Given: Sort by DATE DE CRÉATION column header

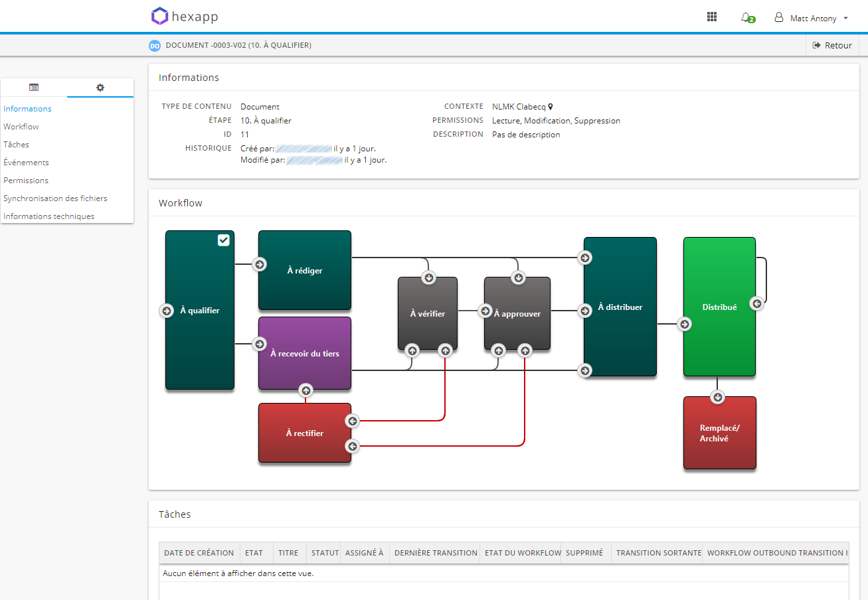Looking at the screenshot, I should pos(199,553).
